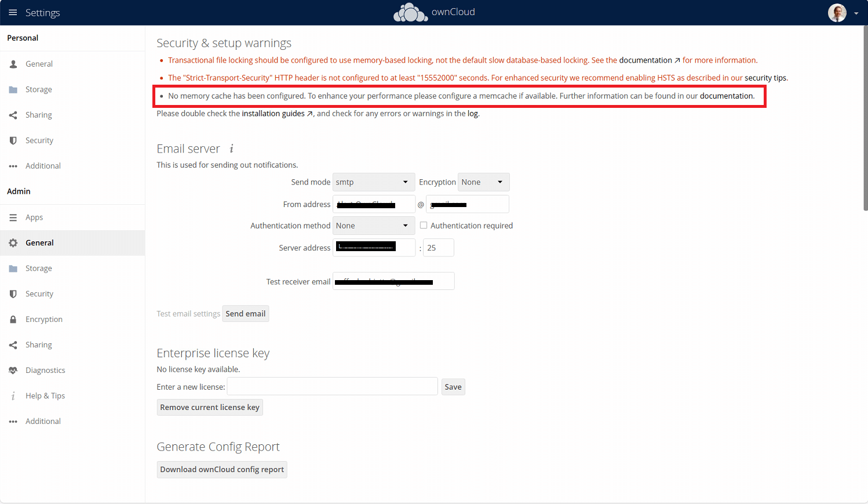Click the Email server info icon

pyautogui.click(x=231, y=148)
